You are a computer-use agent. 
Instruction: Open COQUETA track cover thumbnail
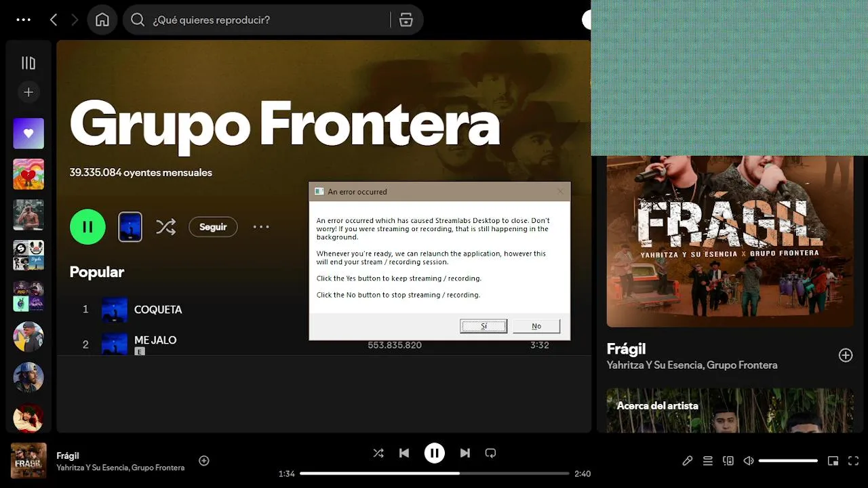115,310
